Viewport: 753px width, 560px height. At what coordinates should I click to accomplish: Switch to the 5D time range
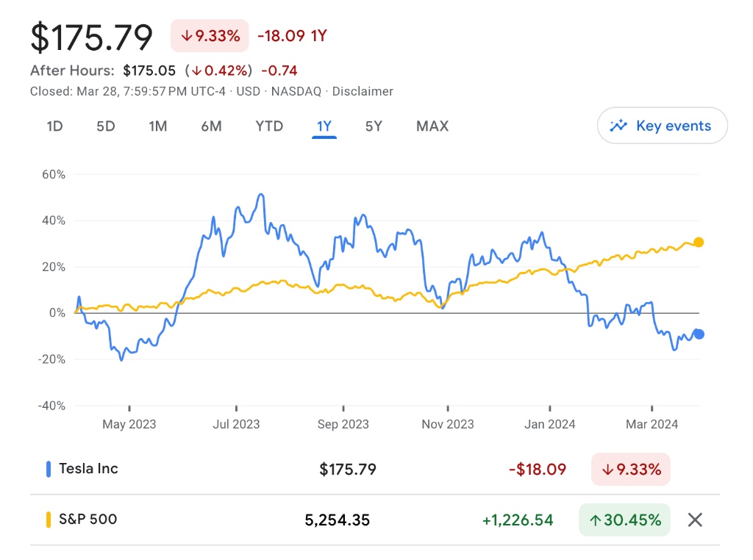point(106,126)
